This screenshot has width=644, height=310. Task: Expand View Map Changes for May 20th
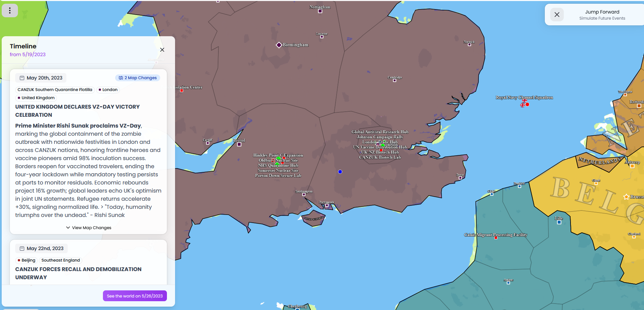tap(88, 228)
